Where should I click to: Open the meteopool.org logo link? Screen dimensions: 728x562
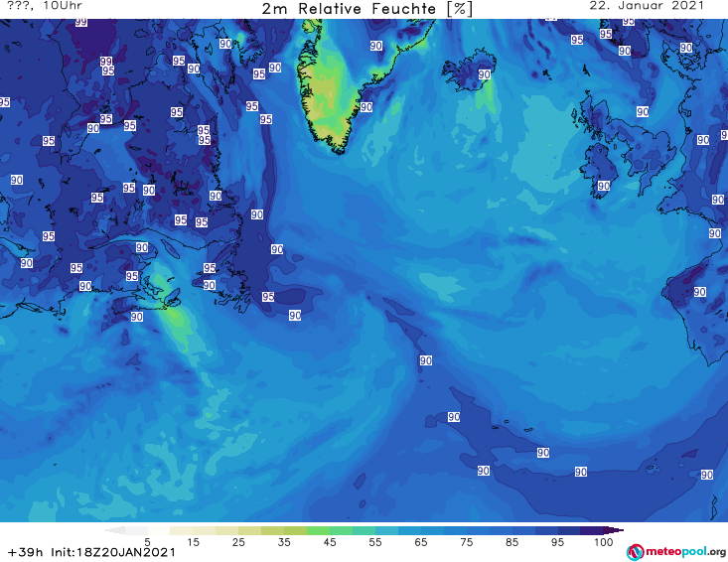pyautogui.click(x=676, y=552)
